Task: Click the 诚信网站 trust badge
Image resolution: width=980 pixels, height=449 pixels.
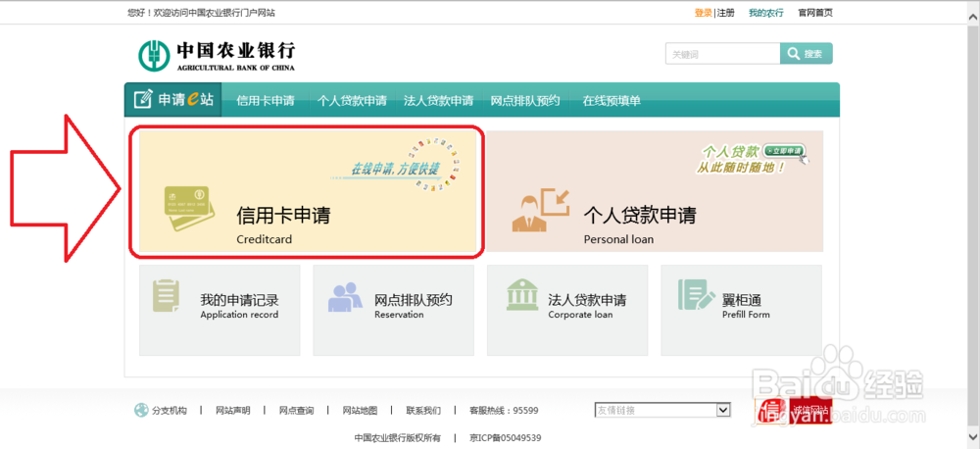Action: (794, 411)
